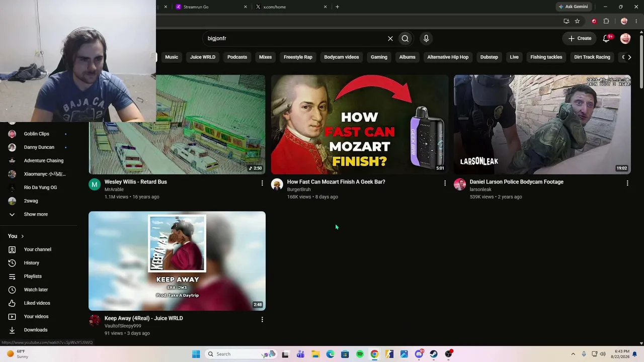Open more options for Daniel Larson video
This screenshot has width=644, height=362.
click(x=627, y=183)
